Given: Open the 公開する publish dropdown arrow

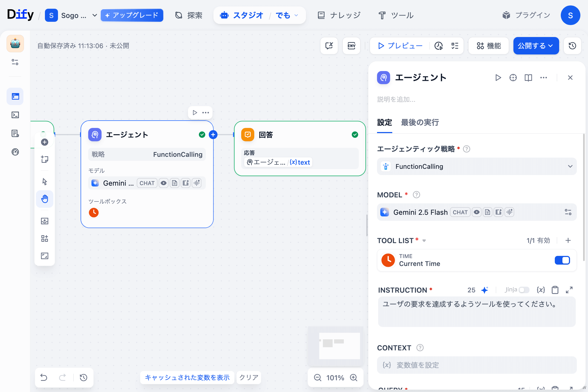Looking at the screenshot, I should click(551, 46).
